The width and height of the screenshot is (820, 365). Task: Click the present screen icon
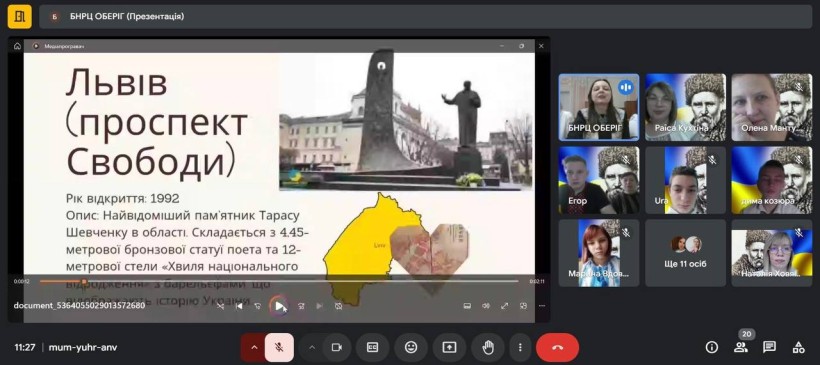449,347
